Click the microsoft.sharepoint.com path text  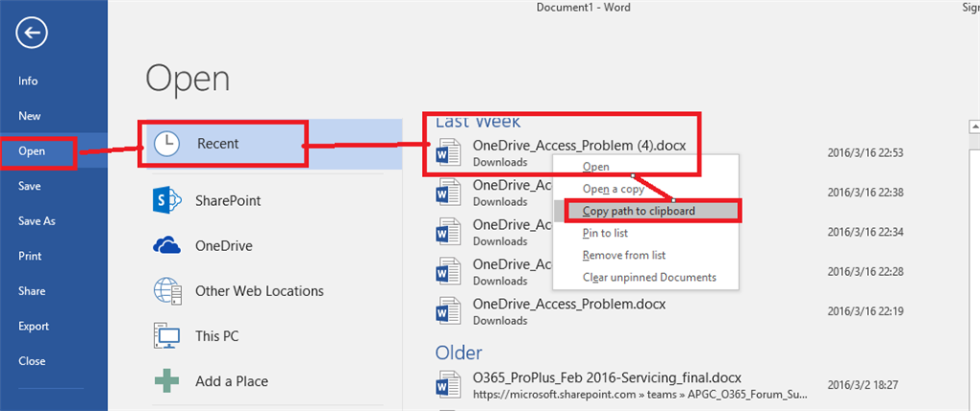640,396
